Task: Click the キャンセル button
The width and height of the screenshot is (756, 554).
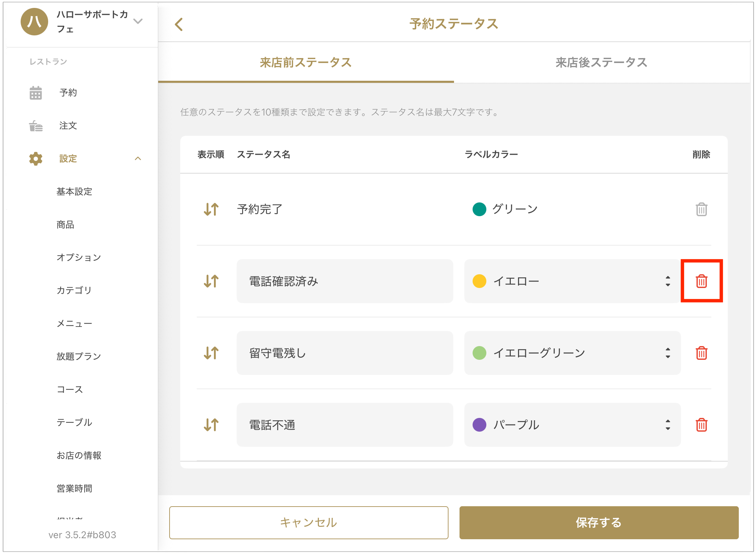Action: (309, 522)
